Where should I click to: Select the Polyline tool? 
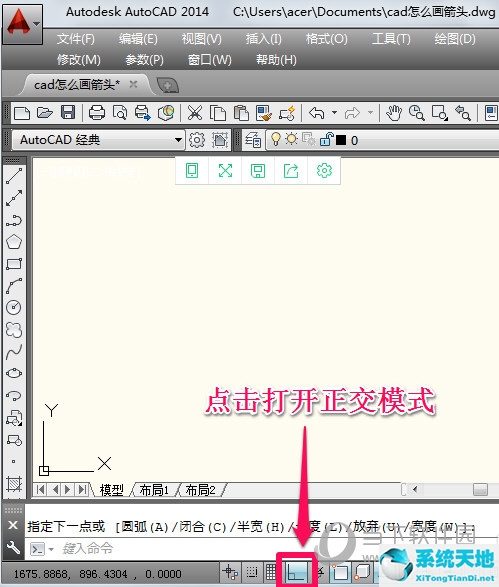tap(14, 220)
